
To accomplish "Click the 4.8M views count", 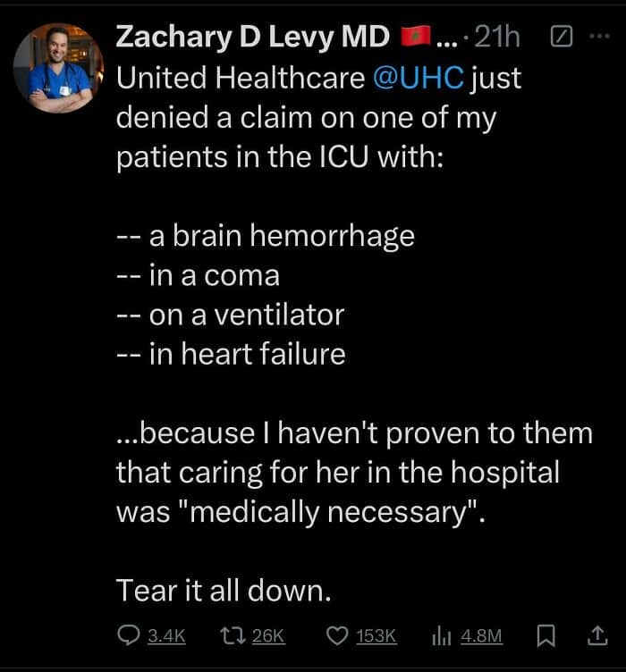I will click(481, 636).
